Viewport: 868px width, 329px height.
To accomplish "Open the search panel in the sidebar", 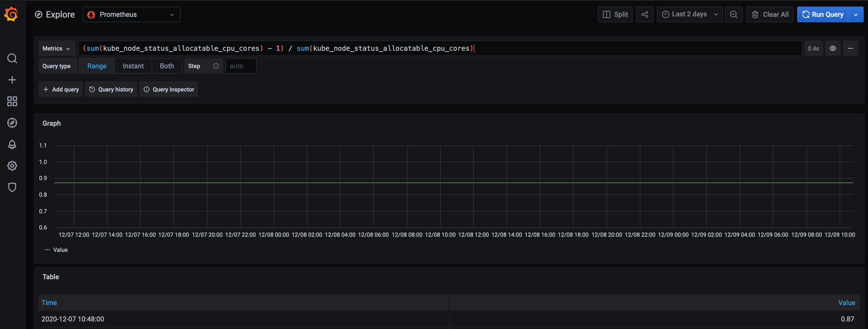I will 12,58.
